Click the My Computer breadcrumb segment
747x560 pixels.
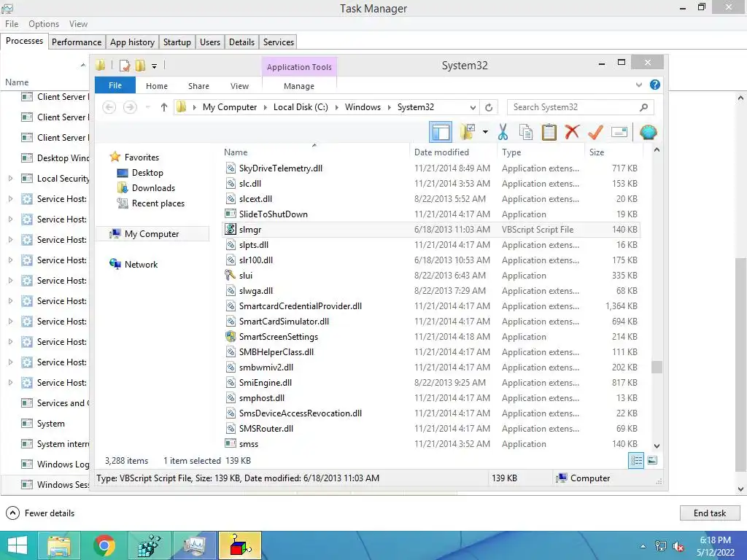[x=230, y=107]
